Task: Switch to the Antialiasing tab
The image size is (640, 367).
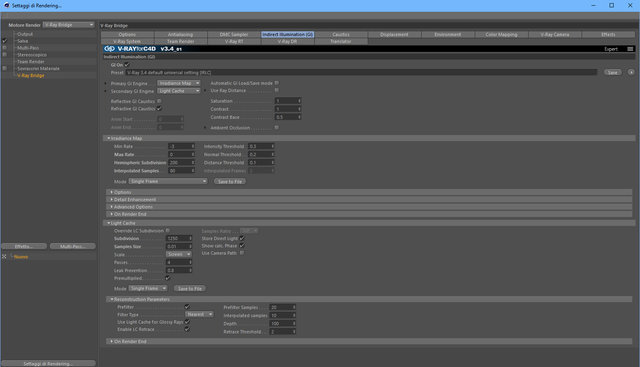Action: click(180, 35)
